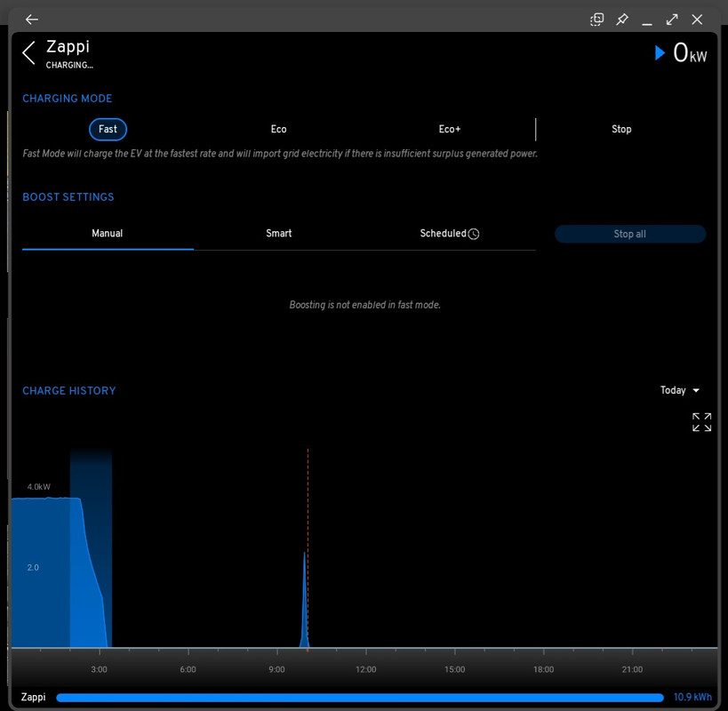Click the red dashed current-time marker
The image size is (728, 711).
click(308, 547)
